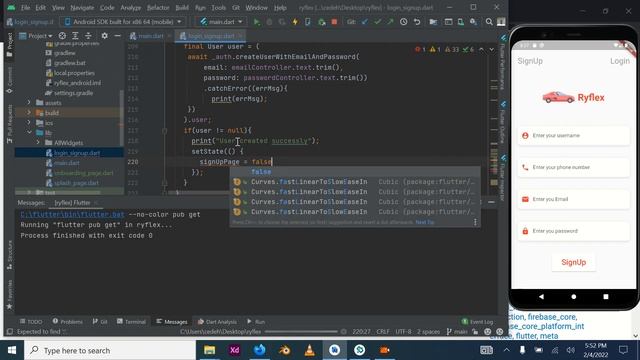Click the SignUp button in the emulator
The height and width of the screenshot is (360, 640).
click(x=573, y=262)
